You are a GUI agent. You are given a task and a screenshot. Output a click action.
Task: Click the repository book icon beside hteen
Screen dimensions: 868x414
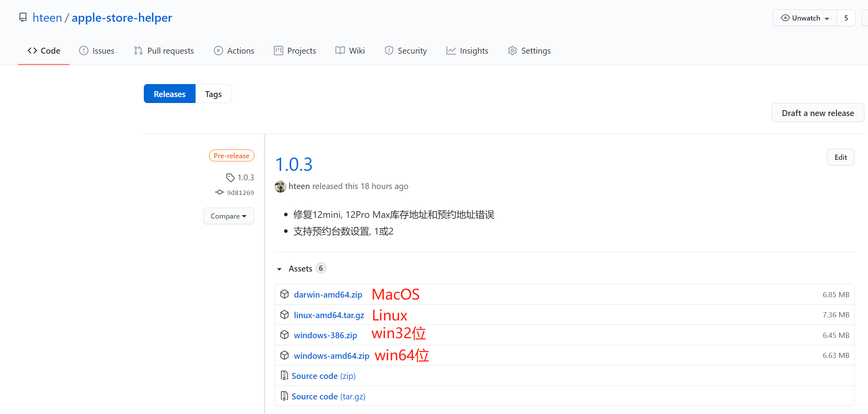[23, 18]
